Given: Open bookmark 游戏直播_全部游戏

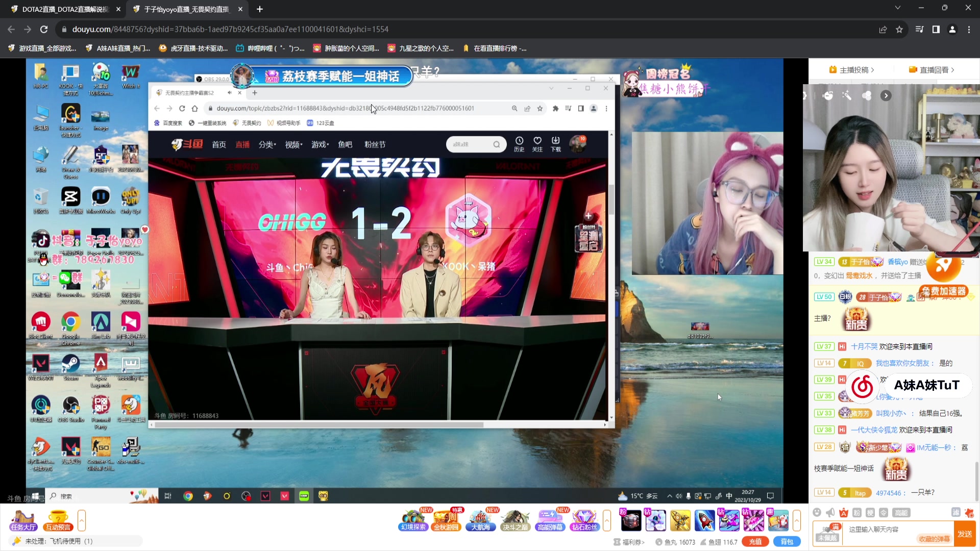Looking at the screenshot, I should [42, 48].
